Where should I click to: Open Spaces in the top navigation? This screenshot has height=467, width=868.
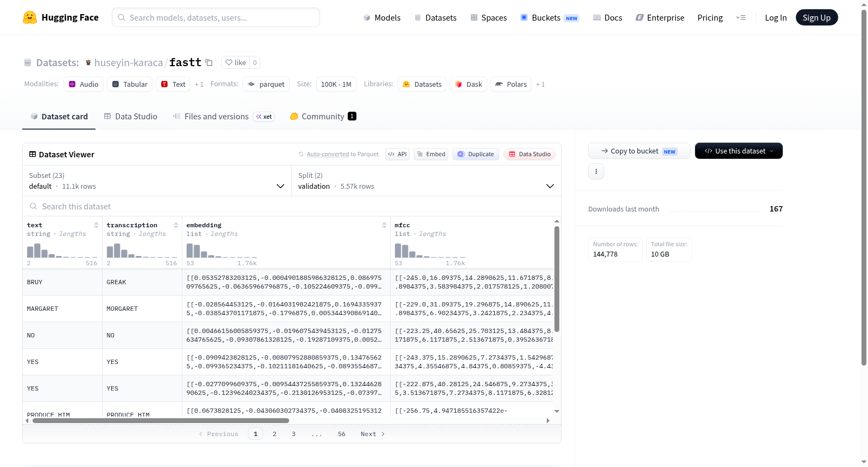[x=489, y=17]
